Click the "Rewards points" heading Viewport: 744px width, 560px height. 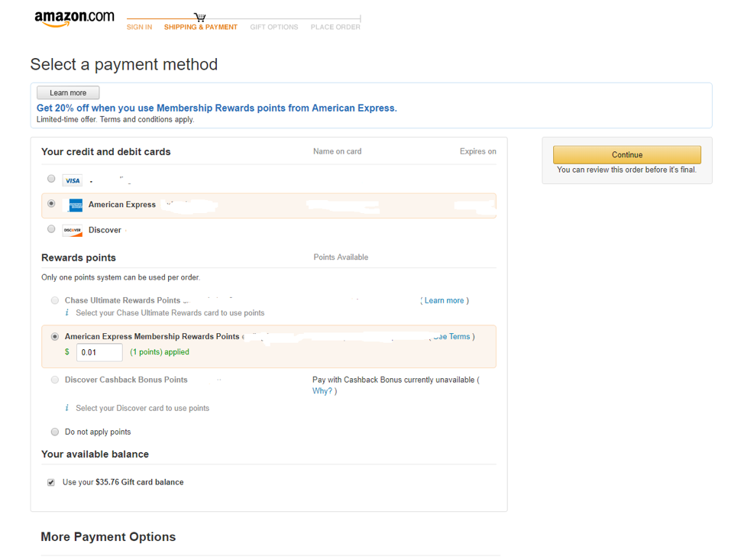pos(79,257)
